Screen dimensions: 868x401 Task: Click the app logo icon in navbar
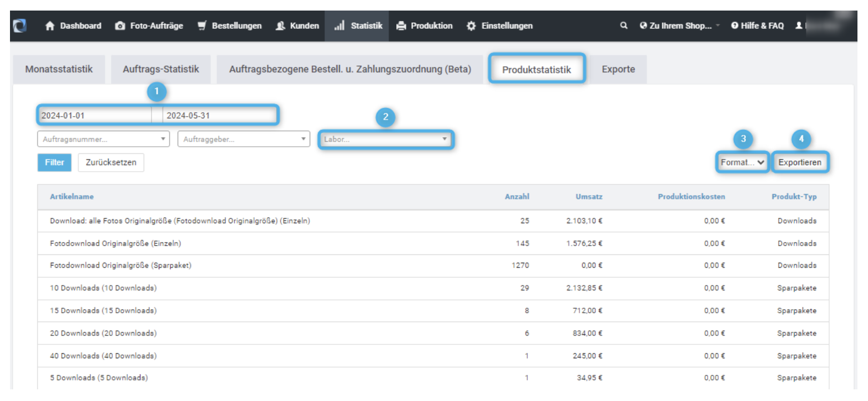(19, 26)
